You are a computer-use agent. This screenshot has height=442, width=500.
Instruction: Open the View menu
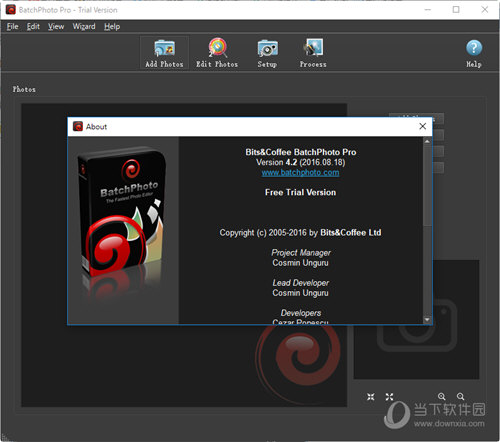pos(56,27)
